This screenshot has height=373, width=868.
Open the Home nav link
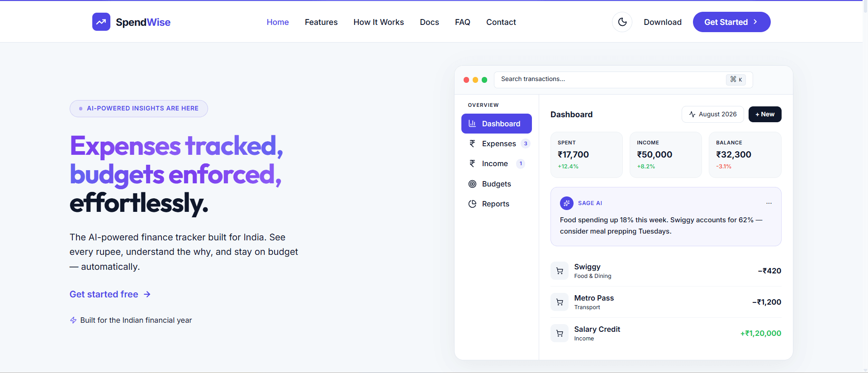click(278, 22)
